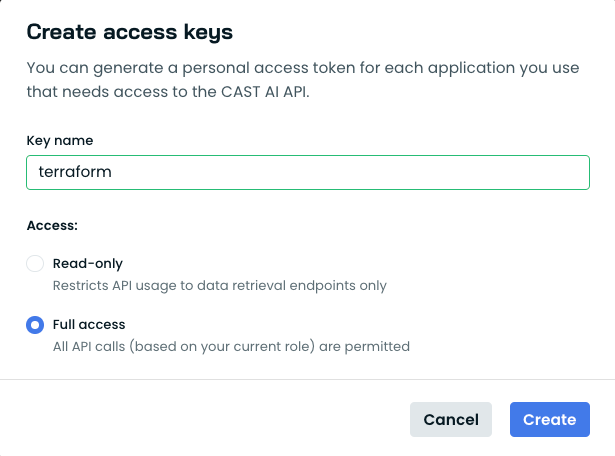The height and width of the screenshot is (456, 615).
Task: Click the "Full access" option label text
Action: pos(89,325)
